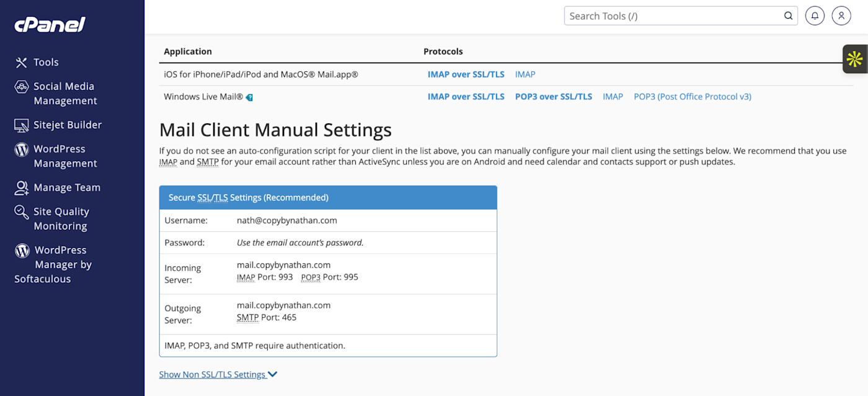Click IMAP over SSL/TLS for Windows Live Mail
This screenshot has height=396, width=868.
pos(466,97)
